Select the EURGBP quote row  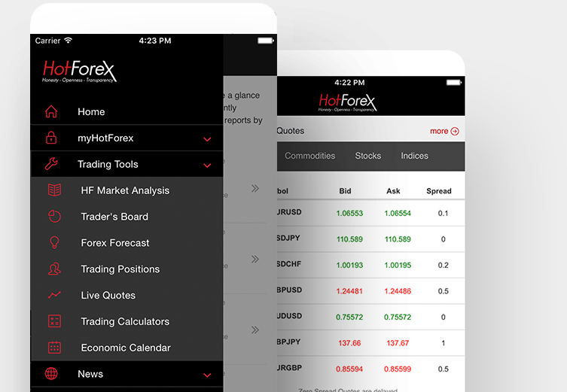pos(371,369)
